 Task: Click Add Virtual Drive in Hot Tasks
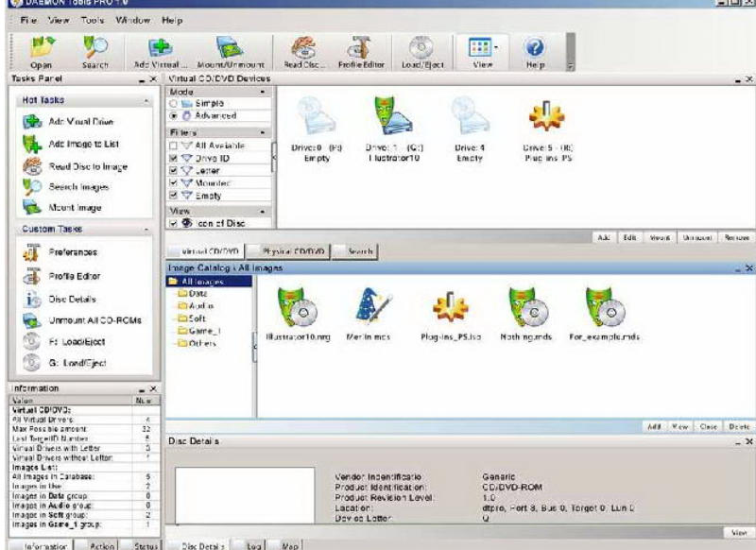click(x=68, y=122)
